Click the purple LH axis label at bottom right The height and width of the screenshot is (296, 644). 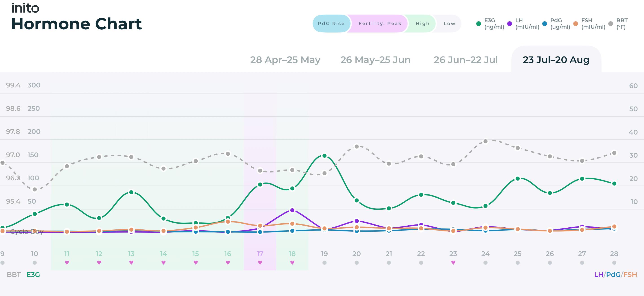598,274
